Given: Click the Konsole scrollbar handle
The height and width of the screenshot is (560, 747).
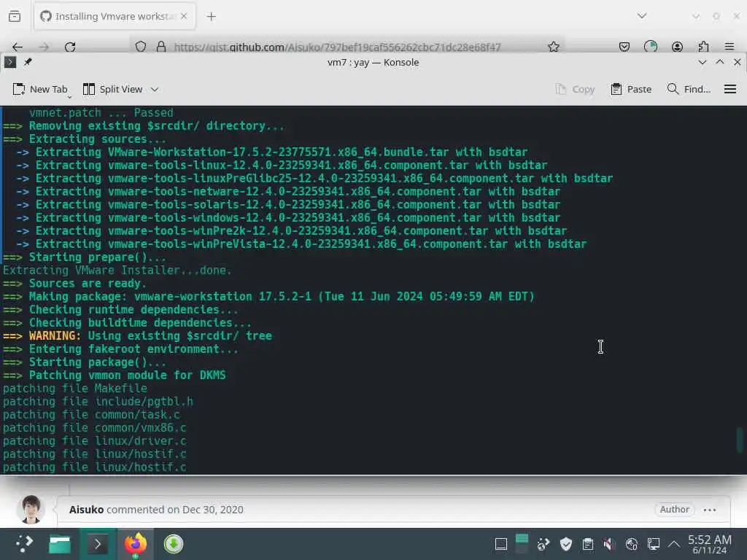Looking at the screenshot, I should pyautogui.click(x=740, y=440).
